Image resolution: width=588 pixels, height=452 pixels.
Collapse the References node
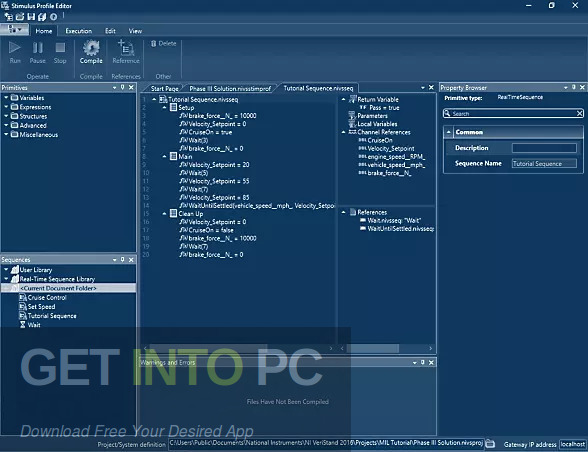coord(344,212)
